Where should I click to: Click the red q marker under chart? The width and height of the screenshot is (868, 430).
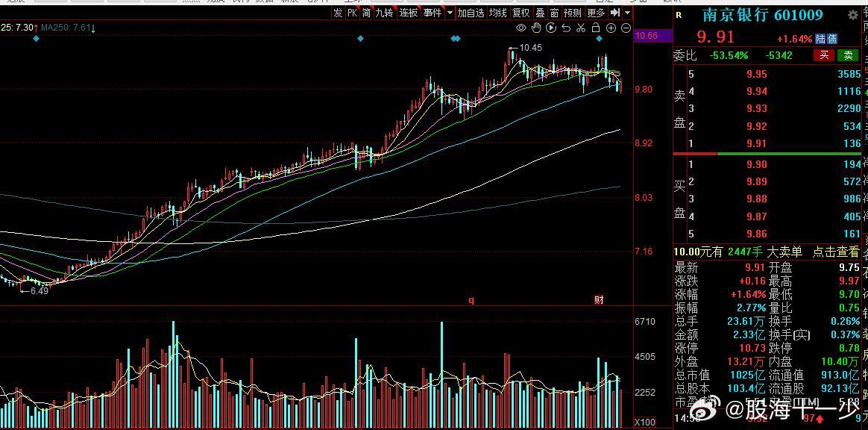471,300
